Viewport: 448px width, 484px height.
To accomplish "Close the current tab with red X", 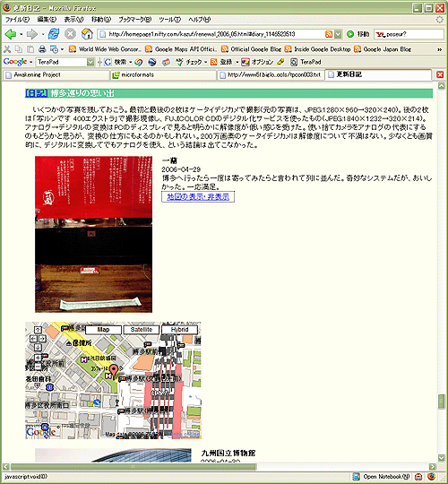I will [x=440, y=74].
